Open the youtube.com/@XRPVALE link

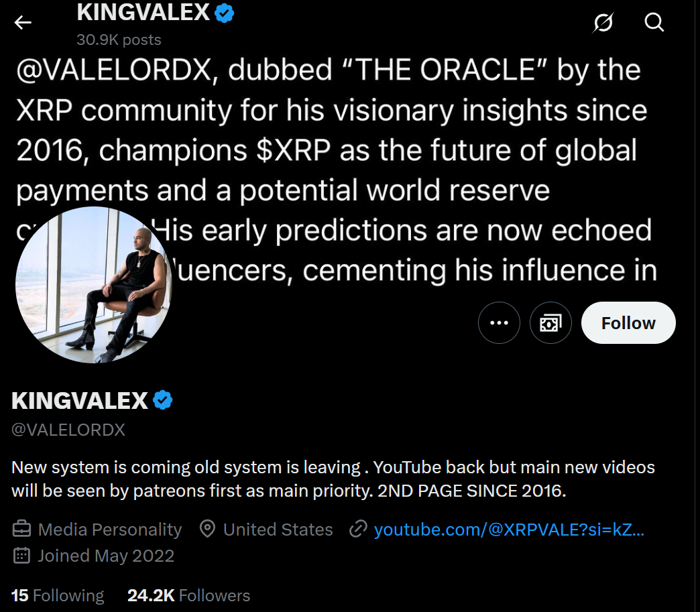[509, 530]
